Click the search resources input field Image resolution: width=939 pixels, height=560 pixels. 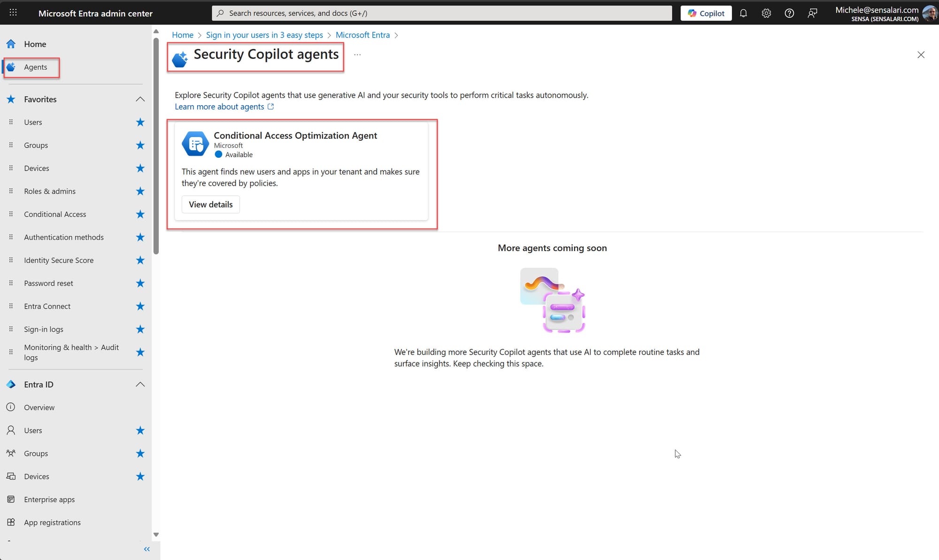441,13
